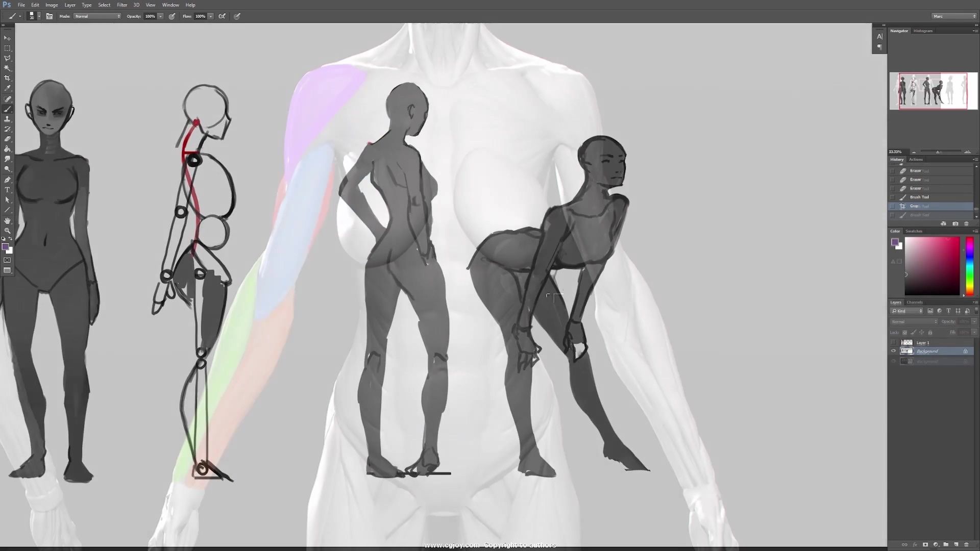This screenshot has height=551, width=980.
Task: Open the Filter menu
Action: pyautogui.click(x=122, y=5)
